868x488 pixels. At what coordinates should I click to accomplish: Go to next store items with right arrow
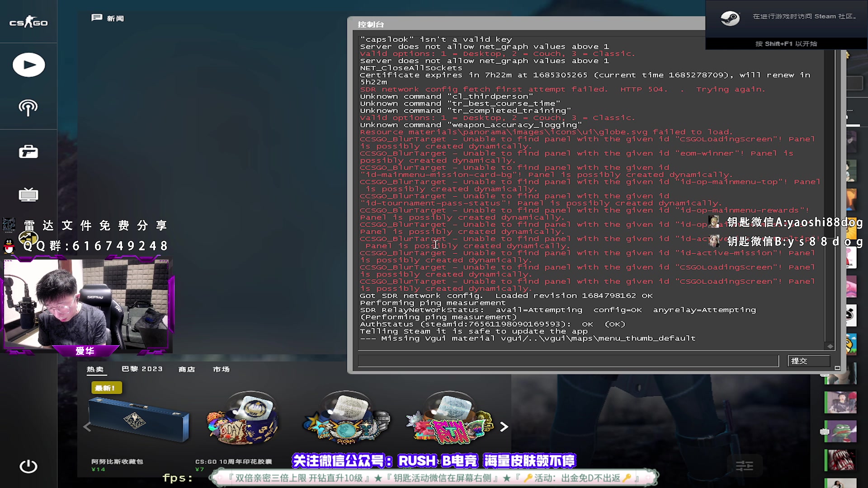click(x=504, y=427)
